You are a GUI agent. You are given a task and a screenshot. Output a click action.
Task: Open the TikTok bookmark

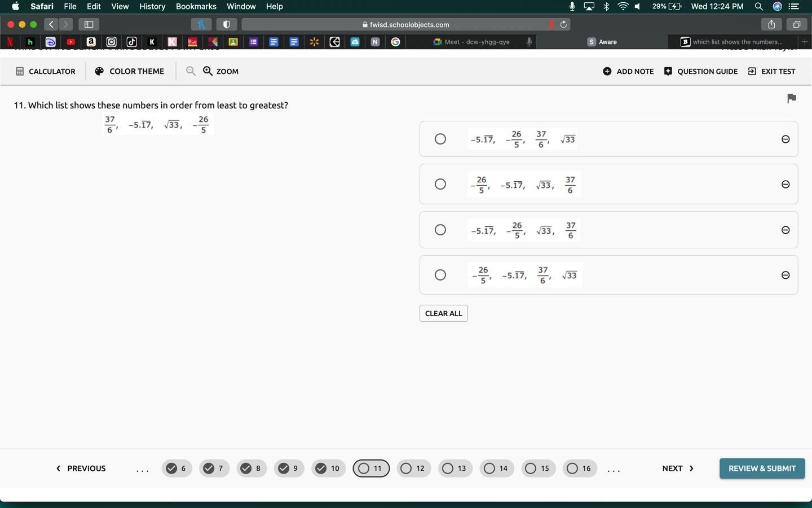(x=131, y=42)
